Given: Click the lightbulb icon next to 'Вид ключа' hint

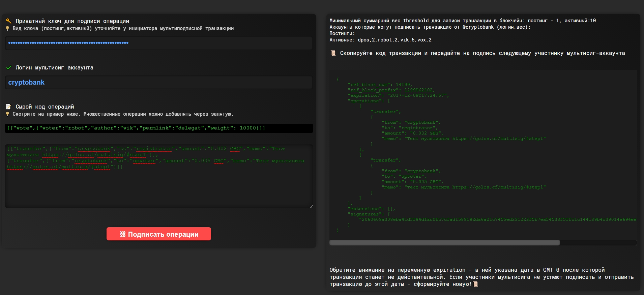Looking at the screenshot, I should click(8, 28).
